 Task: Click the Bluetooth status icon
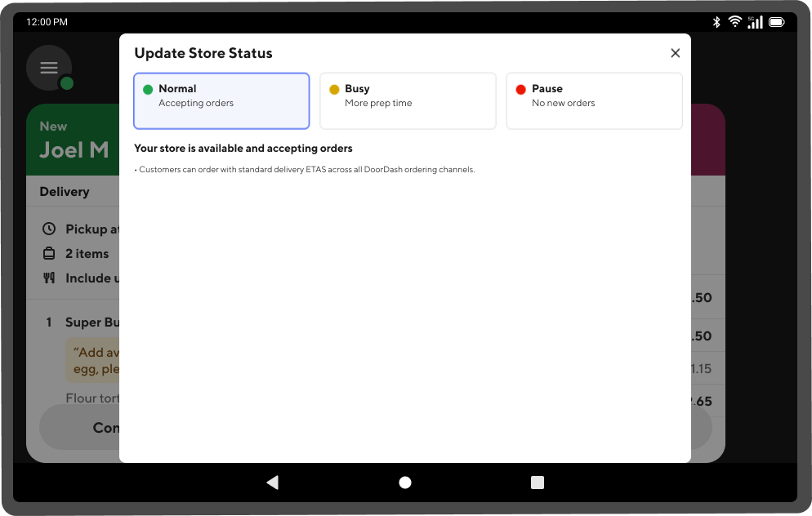[716, 22]
